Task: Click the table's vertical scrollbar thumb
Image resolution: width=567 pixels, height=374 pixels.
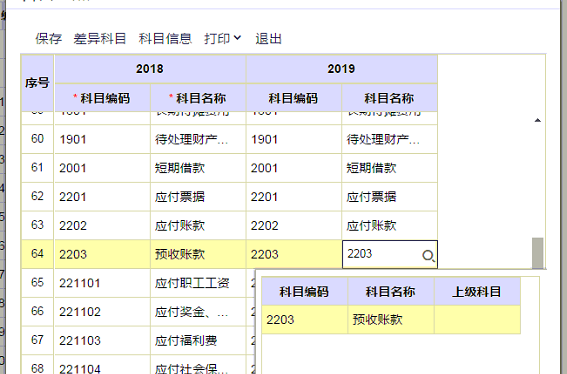Action: 538,253
